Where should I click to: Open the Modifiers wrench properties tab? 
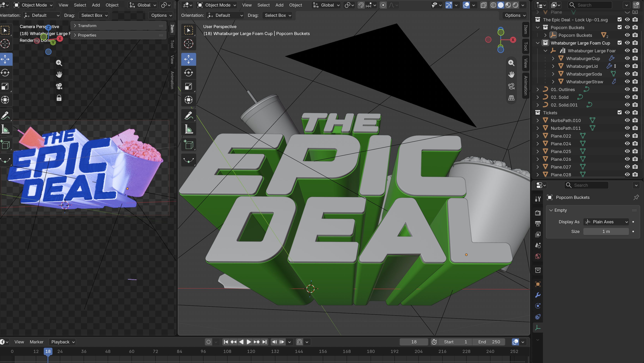(538, 295)
